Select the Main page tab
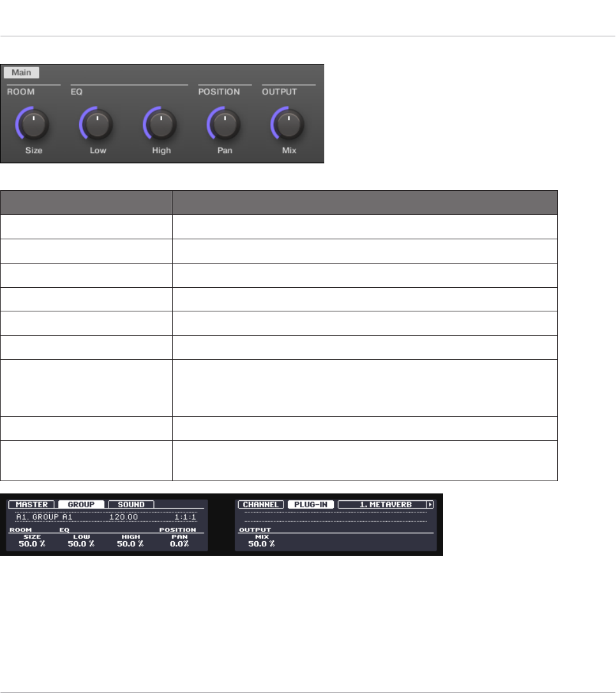The width and height of the screenshot is (616, 693). [21, 73]
